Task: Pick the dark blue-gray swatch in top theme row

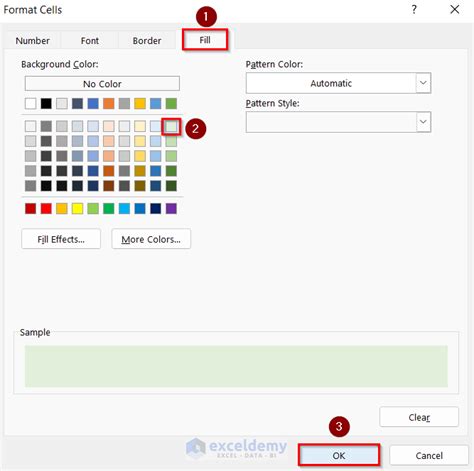Action: [x=77, y=103]
